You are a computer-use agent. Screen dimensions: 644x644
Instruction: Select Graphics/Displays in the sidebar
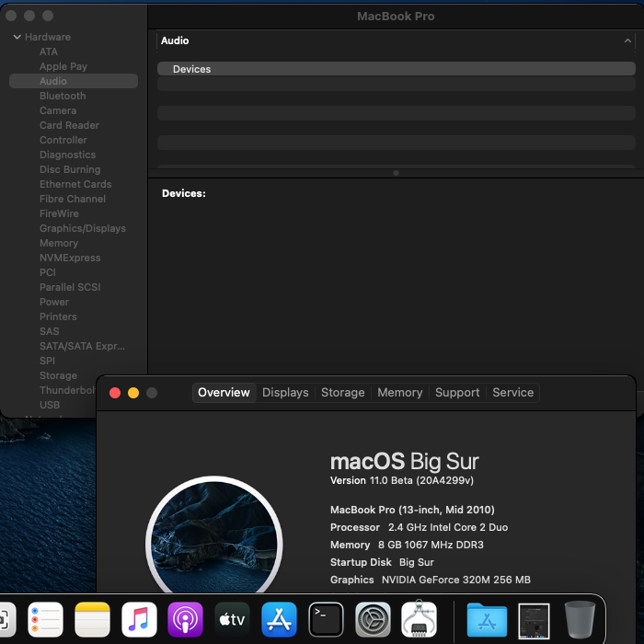pyautogui.click(x=83, y=228)
